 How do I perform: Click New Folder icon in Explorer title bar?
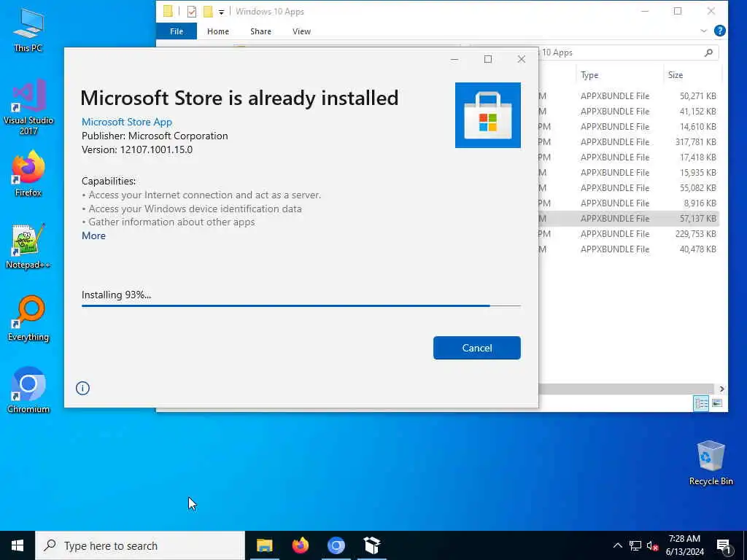coord(208,12)
